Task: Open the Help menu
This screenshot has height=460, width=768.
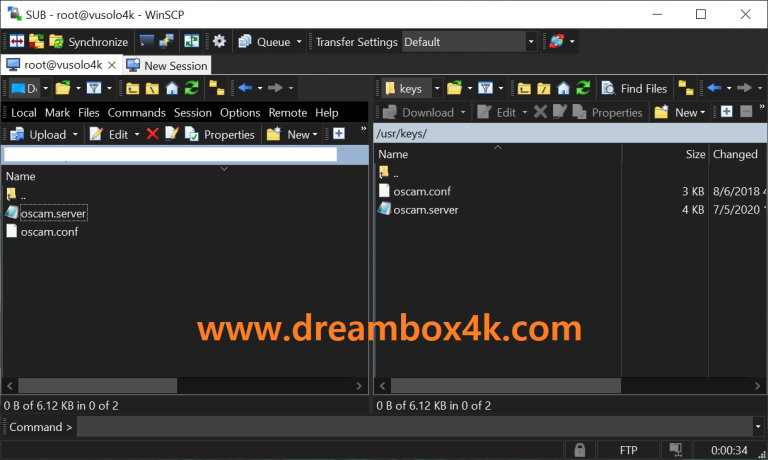Action: (327, 113)
